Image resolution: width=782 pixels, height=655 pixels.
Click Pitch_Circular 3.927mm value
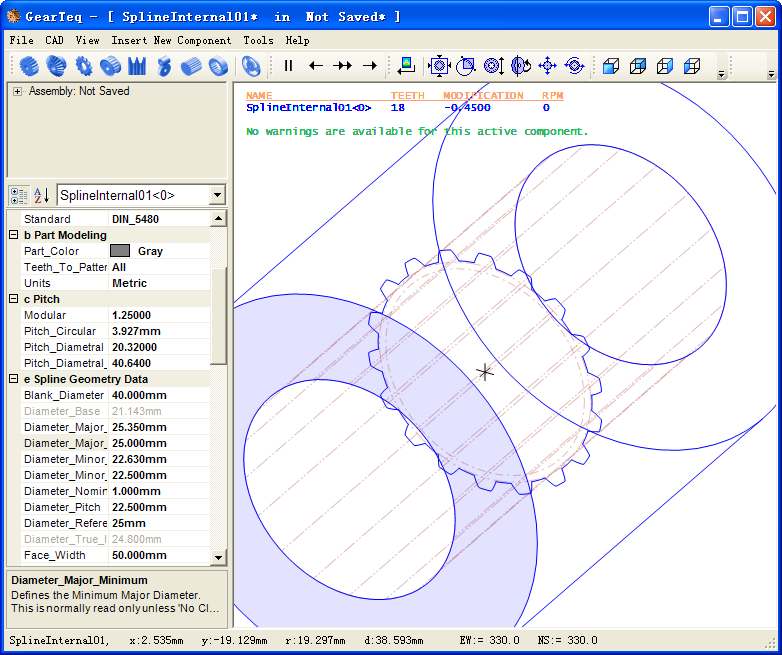click(x=159, y=331)
